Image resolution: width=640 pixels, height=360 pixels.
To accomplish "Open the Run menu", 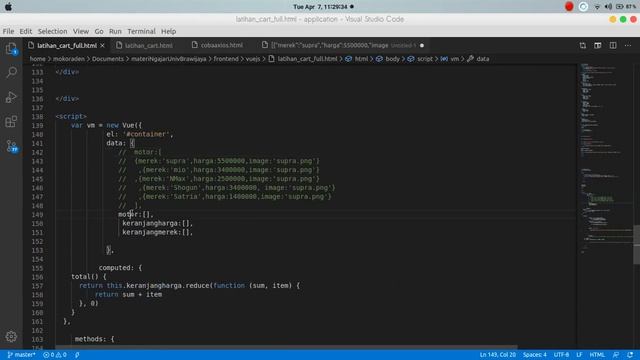I will coord(115,31).
